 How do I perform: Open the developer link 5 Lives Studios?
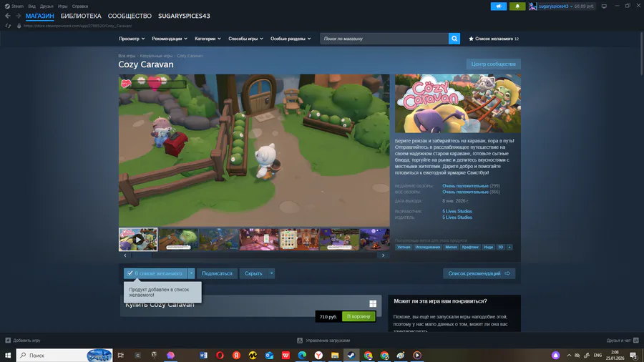(457, 211)
